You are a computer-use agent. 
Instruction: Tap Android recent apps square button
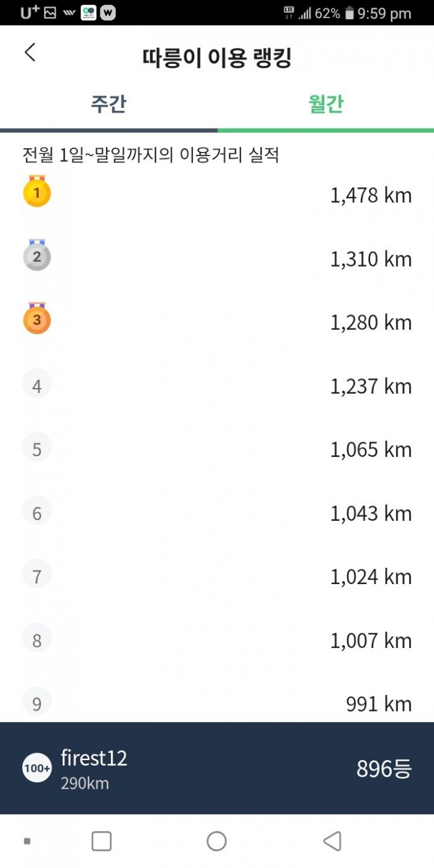click(102, 841)
